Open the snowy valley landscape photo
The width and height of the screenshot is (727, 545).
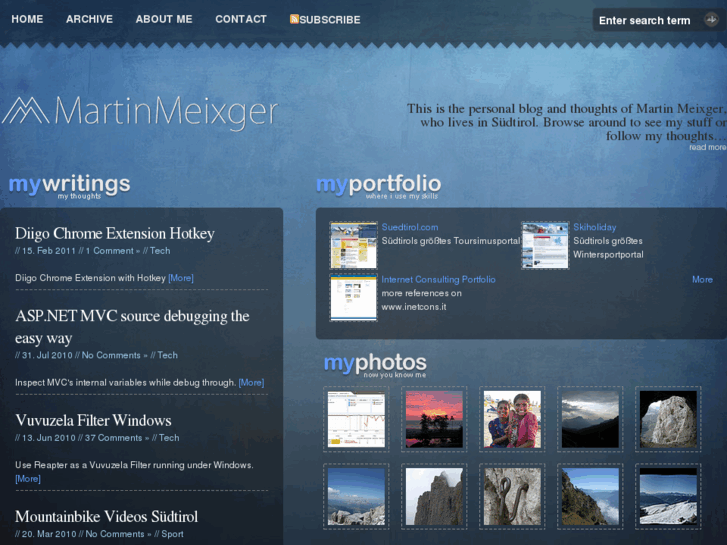(668, 496)
